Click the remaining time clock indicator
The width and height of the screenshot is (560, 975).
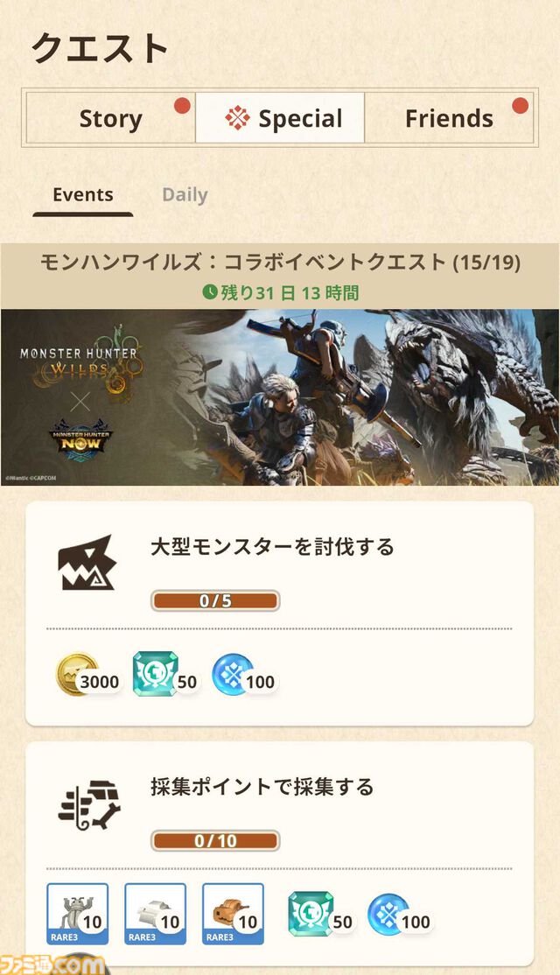(211, 292)
